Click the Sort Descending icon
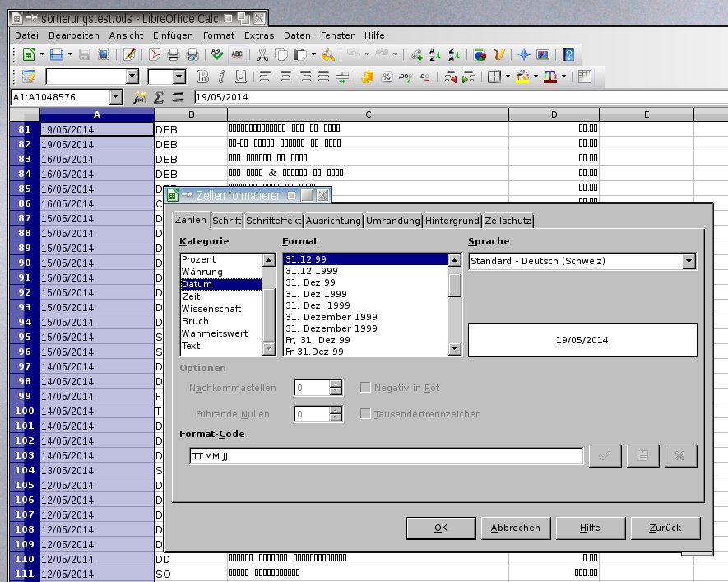The width and height of the screenshot is (728, 582). [453, 54]
